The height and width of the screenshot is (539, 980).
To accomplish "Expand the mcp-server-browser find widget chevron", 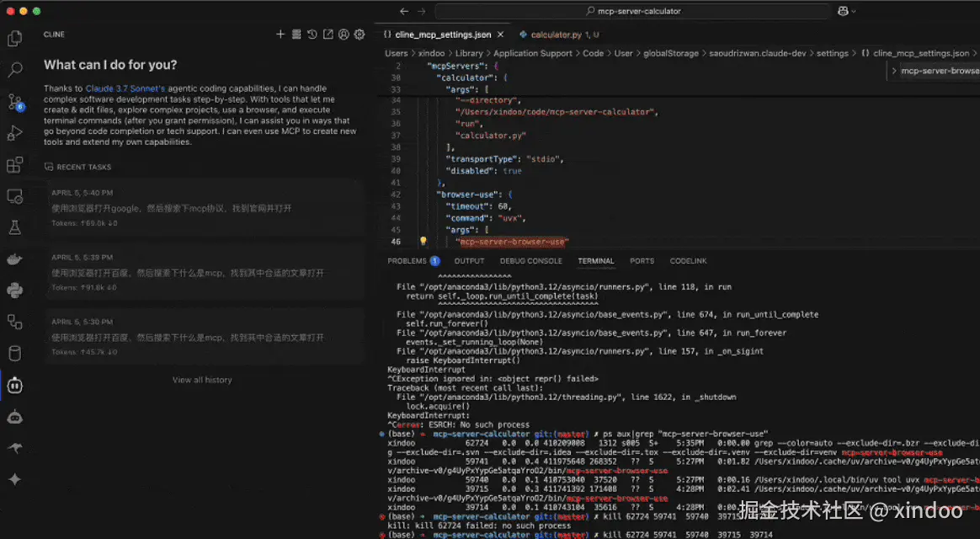I will (894, 72).
